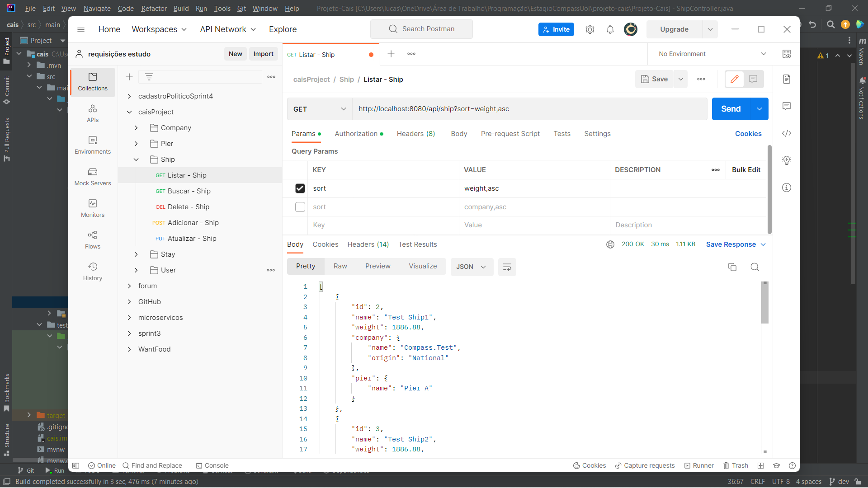Open the code snippet generator panel
This screenshot has width=868, height=488.
787,133
